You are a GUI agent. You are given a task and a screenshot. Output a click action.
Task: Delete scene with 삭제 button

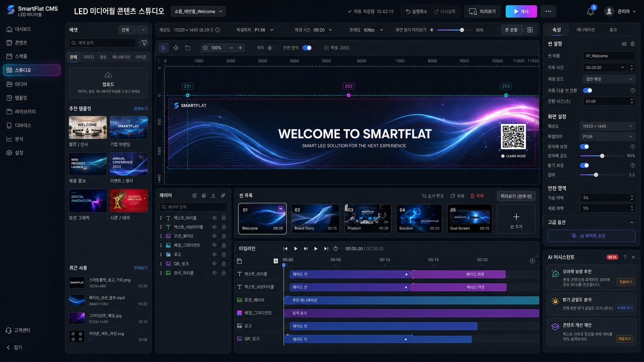click(x=477, y=196)
